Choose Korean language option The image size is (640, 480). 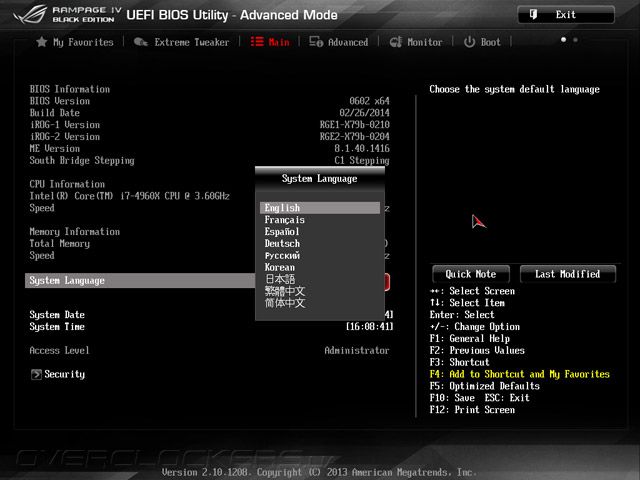(x=320, y=267)
